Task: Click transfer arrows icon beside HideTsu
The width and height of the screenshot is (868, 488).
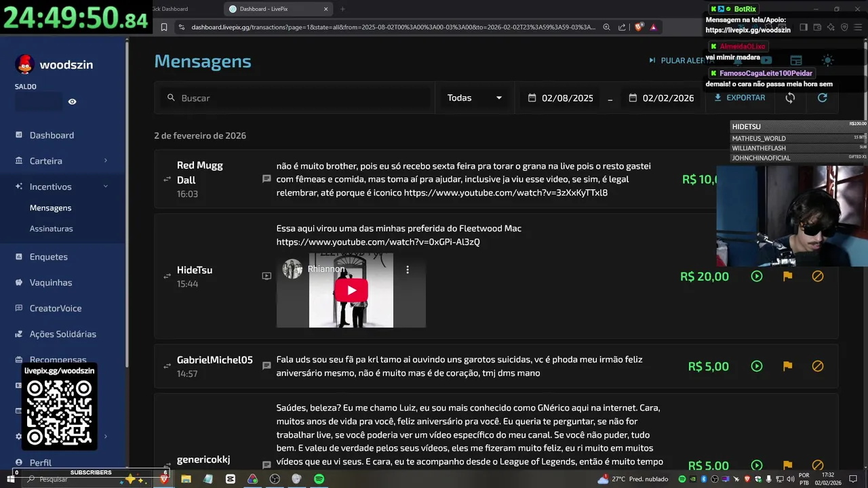Action: click(x=167, y=276)
